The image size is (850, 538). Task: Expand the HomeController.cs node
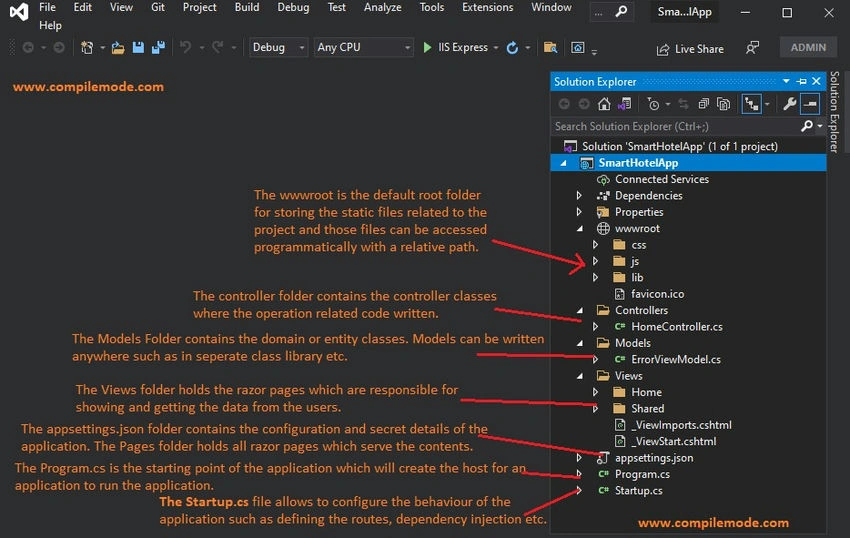click(595, 326)
